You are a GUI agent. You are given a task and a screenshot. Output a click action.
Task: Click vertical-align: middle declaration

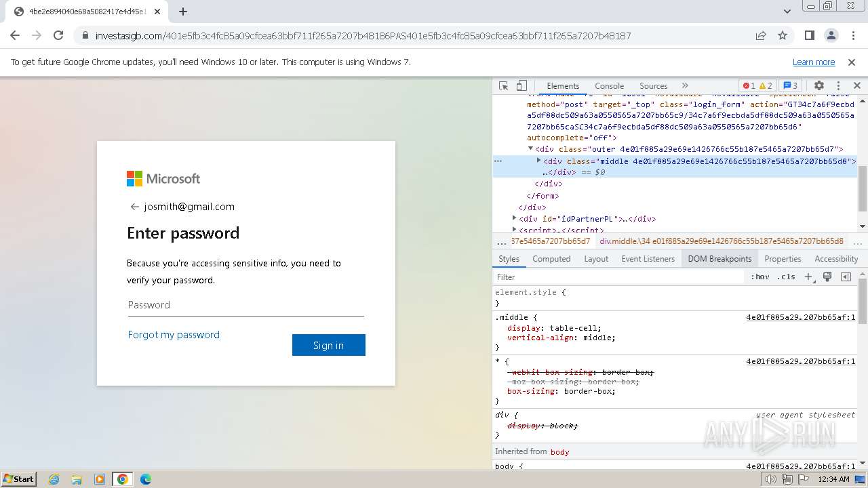pos(561,338)
